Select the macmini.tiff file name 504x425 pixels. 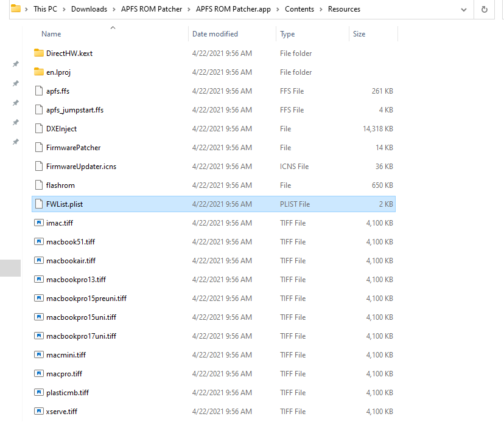click(66, 355)
